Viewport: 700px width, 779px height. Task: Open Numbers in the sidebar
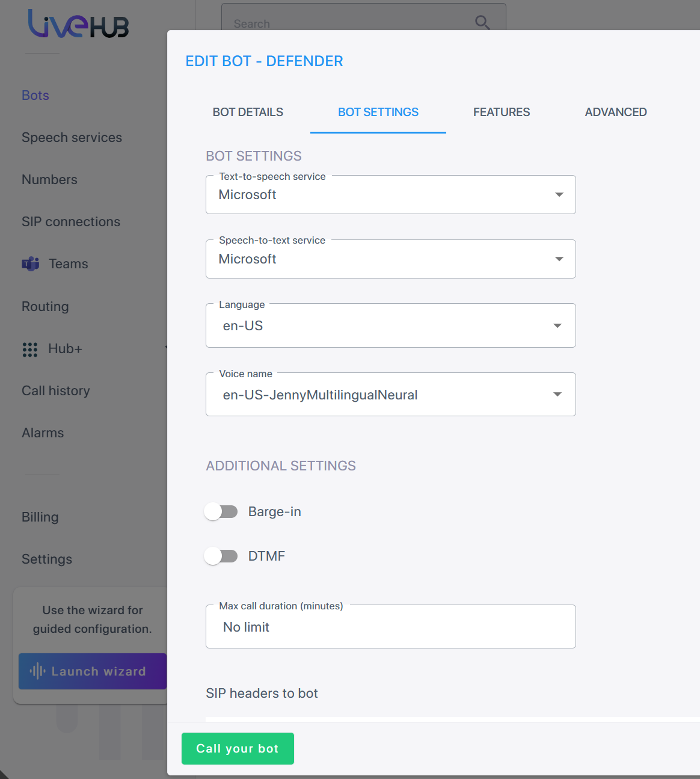(x=49, y=179)
